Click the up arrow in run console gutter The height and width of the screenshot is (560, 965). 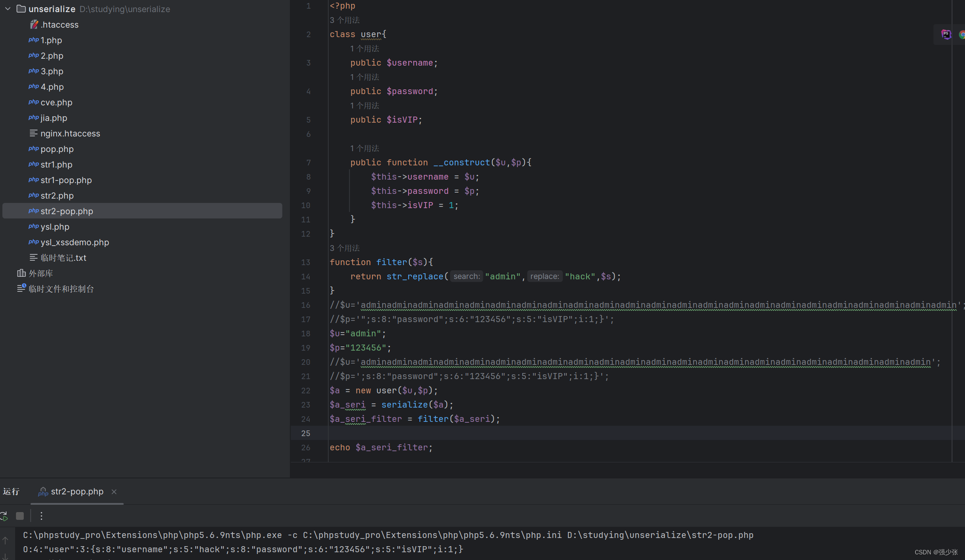point(5,540)
